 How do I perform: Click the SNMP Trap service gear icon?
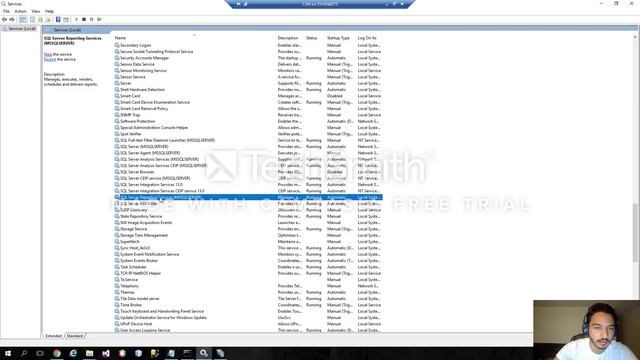point(117,115)
